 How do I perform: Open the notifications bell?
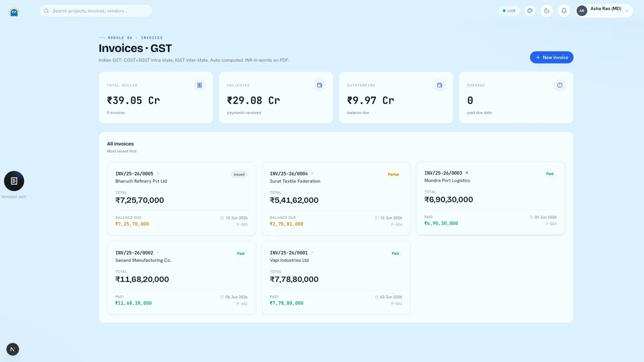[x=564, y=11]
